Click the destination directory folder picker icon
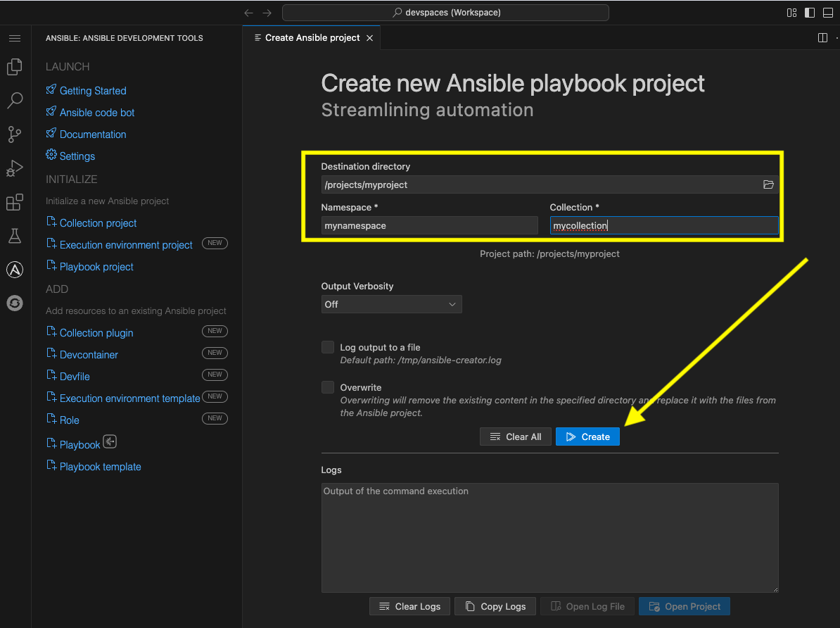Image resolution: width=840 pixels, height=628 pixels. pyautogui.click(x=768, y=184)
